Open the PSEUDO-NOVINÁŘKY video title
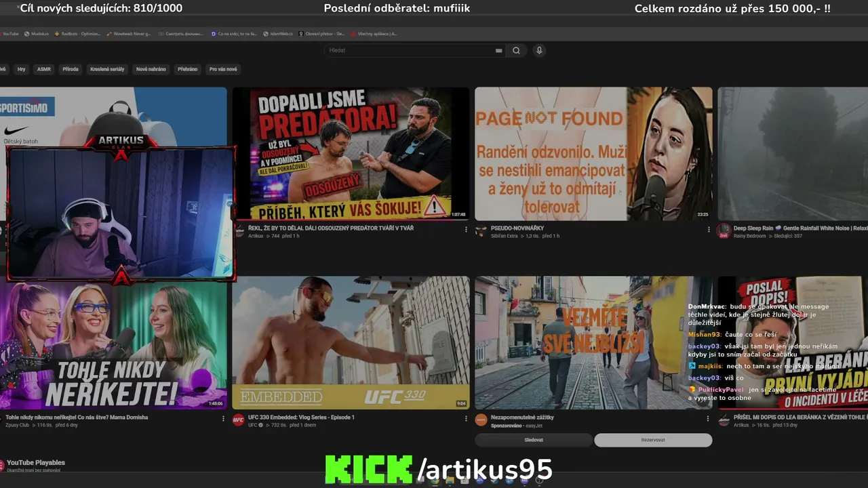The height and width of the screenshot is (488, 868). (519, 228)
